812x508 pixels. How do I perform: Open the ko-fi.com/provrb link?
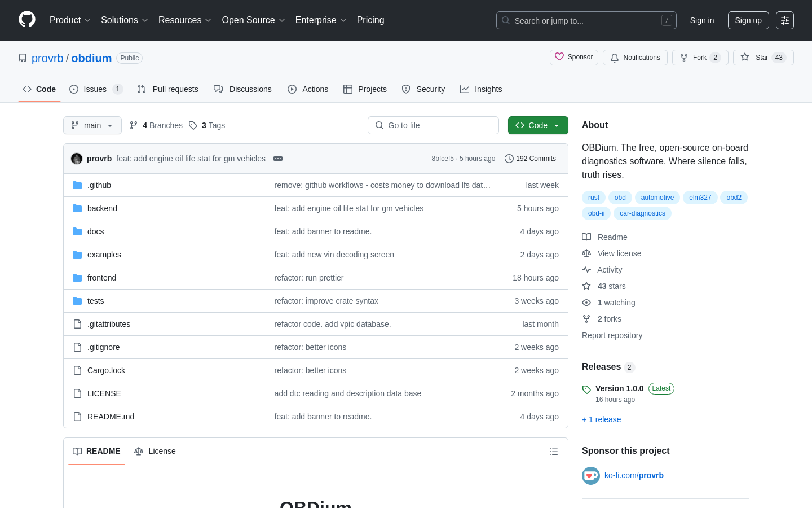(634, 476)
